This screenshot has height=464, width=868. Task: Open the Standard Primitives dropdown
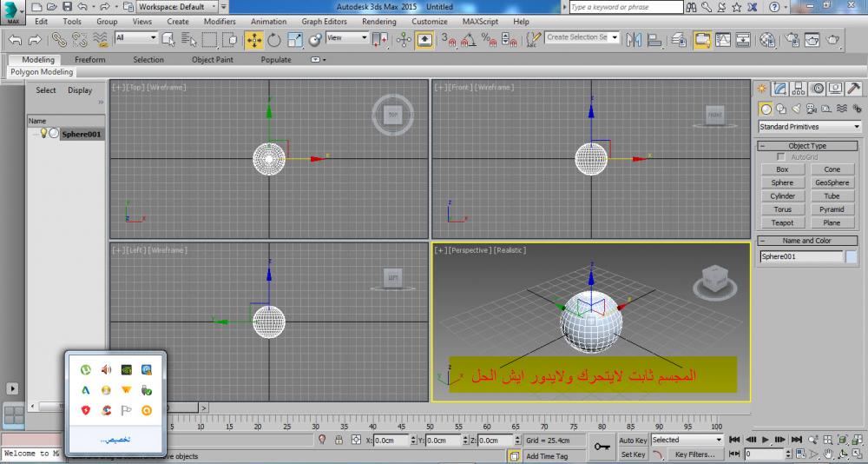(809, 127)
